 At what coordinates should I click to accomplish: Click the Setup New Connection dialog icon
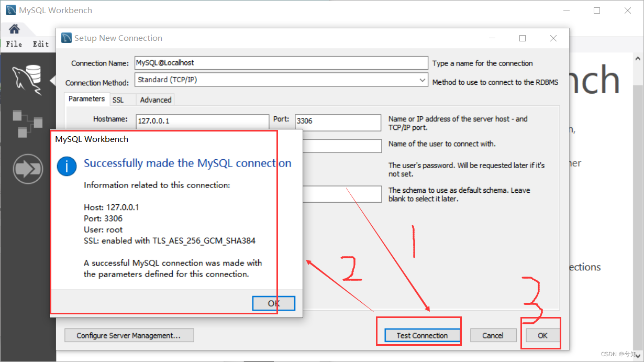(x=66, y=38)
